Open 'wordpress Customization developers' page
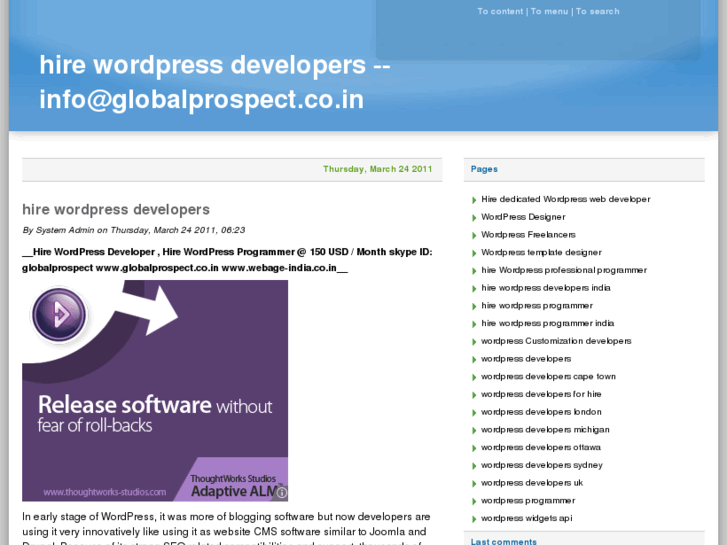The height and width of the screenshot is (545, 727). click(556, 341)
